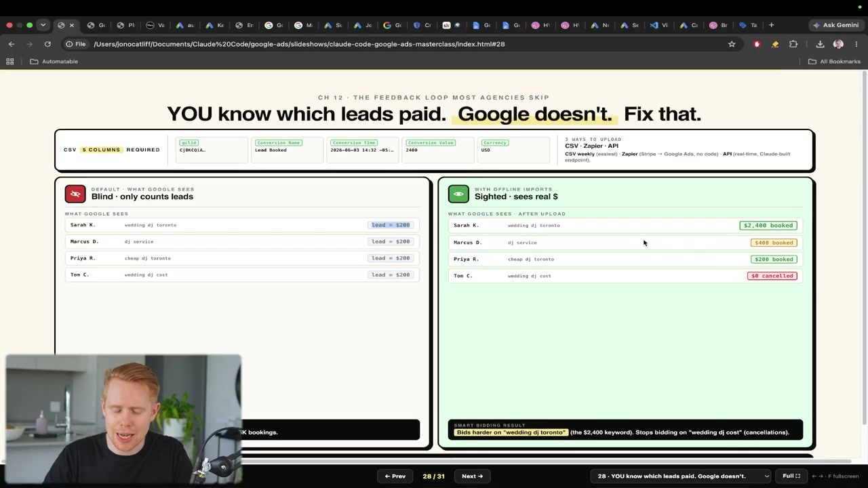868x488 pixels.
Task: Open the slide selector dropdown
Action: point(682,476)
